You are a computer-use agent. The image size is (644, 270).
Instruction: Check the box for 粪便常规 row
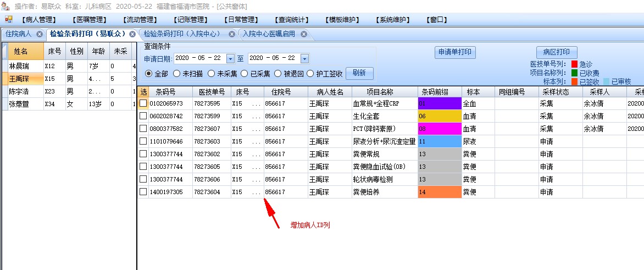[x=143, y=154]
